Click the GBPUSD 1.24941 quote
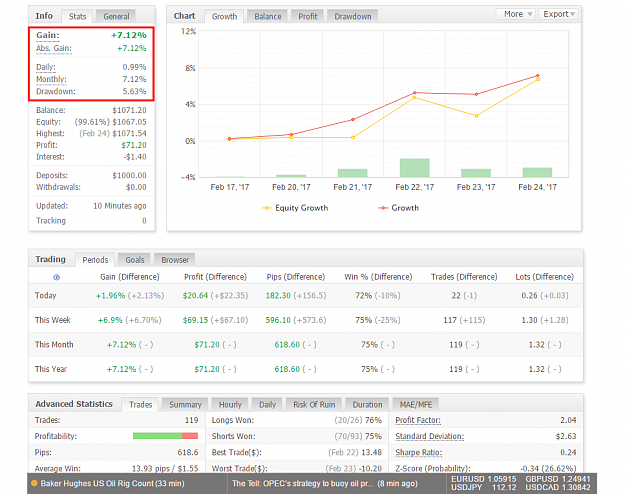Viewport: 625px width, 494px height. (x=558, y=479)
